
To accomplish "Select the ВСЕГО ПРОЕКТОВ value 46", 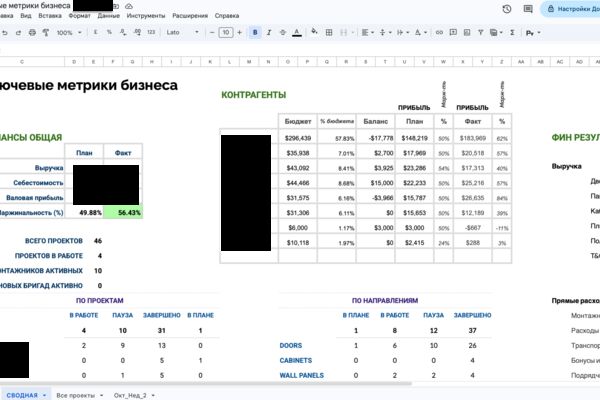I will coord(98,241).
